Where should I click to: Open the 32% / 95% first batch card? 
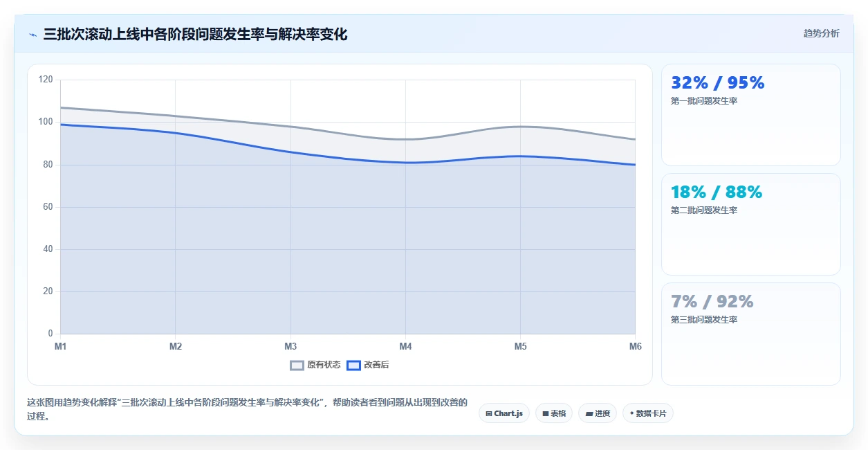click(750, 115)
